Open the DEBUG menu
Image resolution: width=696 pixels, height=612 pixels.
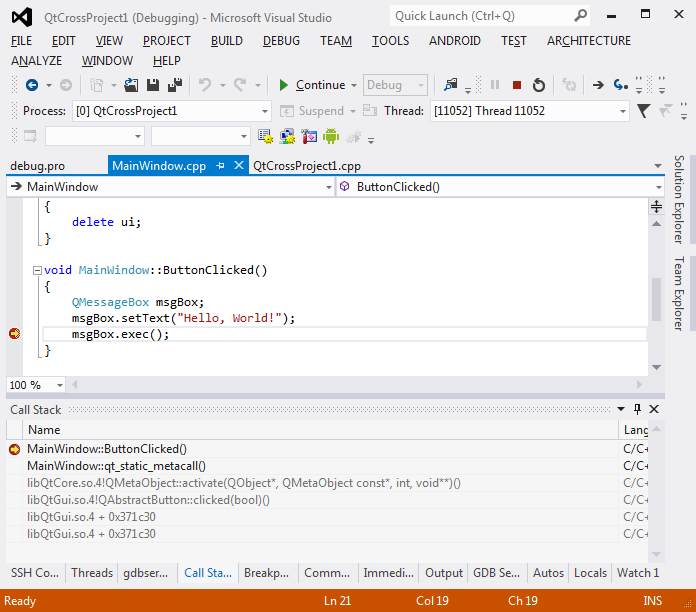point(281,41)
